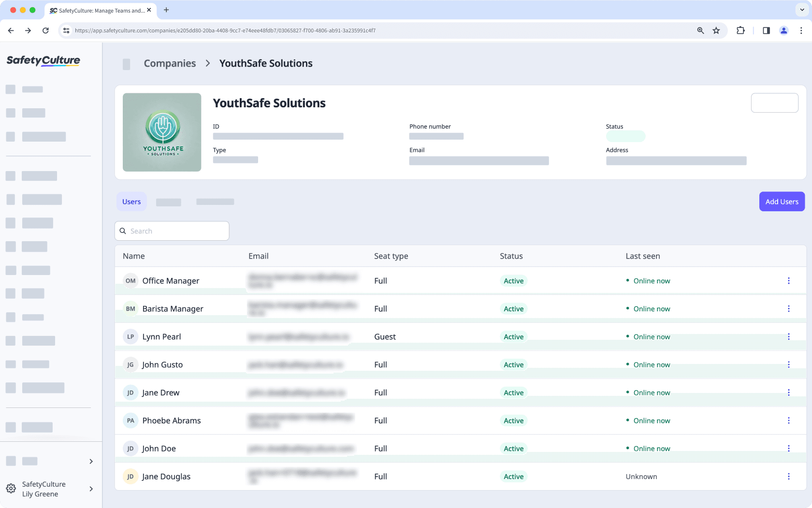This screenshot has height=508, width=812.
Task: Open the settings gear for SafetyCulture
Action: click(11, 489)
